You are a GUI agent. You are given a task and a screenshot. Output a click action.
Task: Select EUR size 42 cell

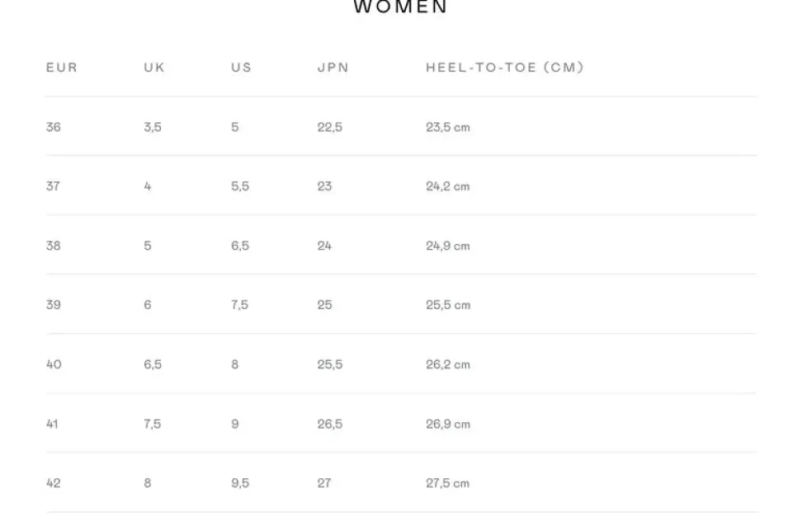[54, 483]
